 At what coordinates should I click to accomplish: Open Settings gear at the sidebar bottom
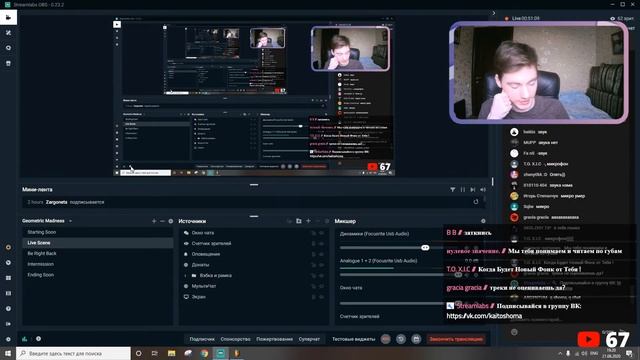[8, 339]
